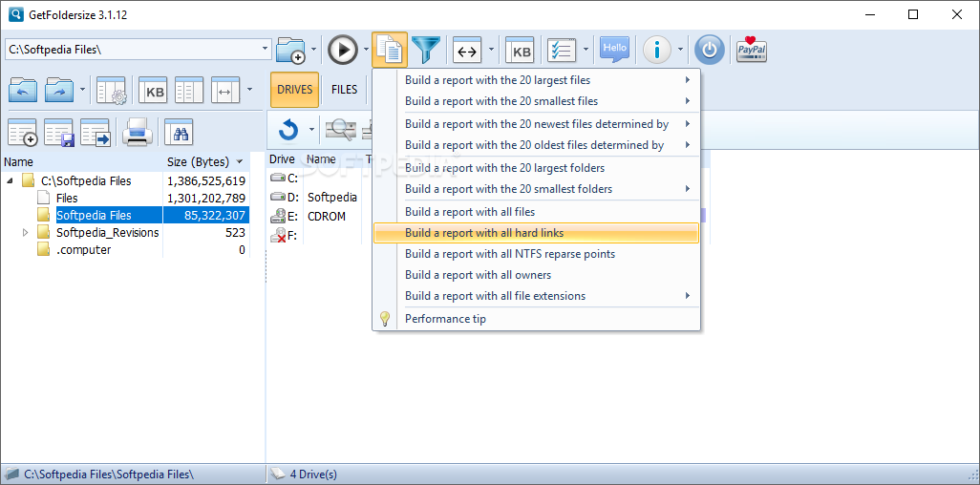Image resolution: width=980 pixels, height=485 pixels.
Task: Choose report with the 20 largest folders
Action: point(536,167)
